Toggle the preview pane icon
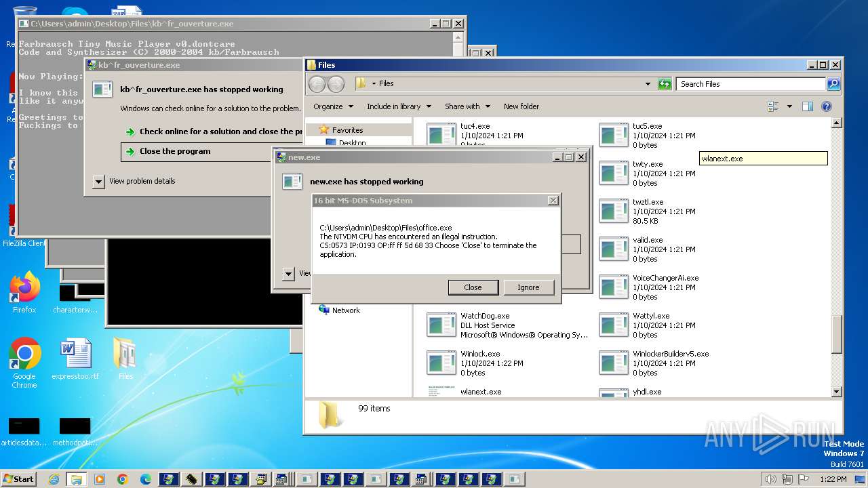 (x=807, y=106)
